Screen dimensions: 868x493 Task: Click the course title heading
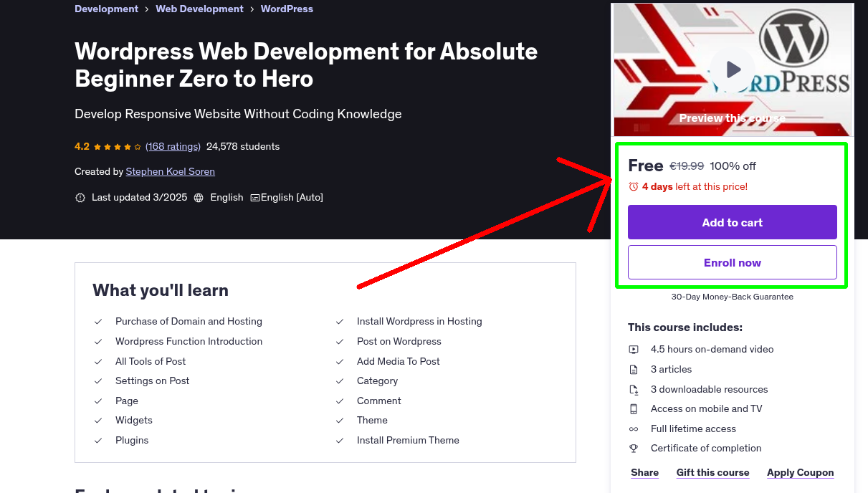[x=306, y=64]
